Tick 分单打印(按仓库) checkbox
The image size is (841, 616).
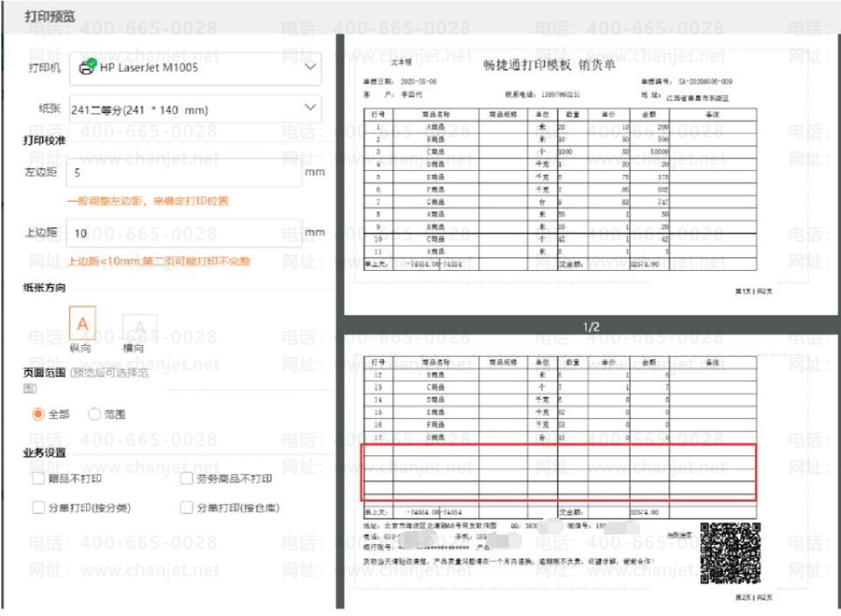[x=187, y=508]
